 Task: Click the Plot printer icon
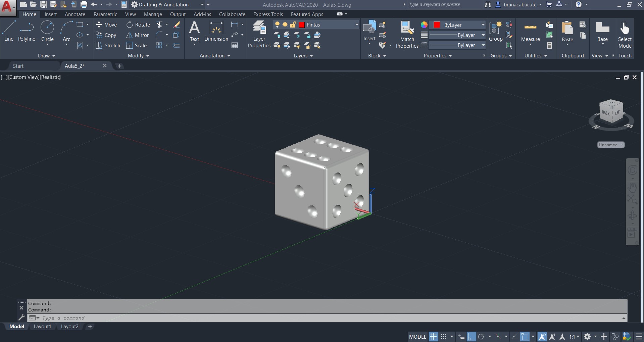click(x=84, y=4)
